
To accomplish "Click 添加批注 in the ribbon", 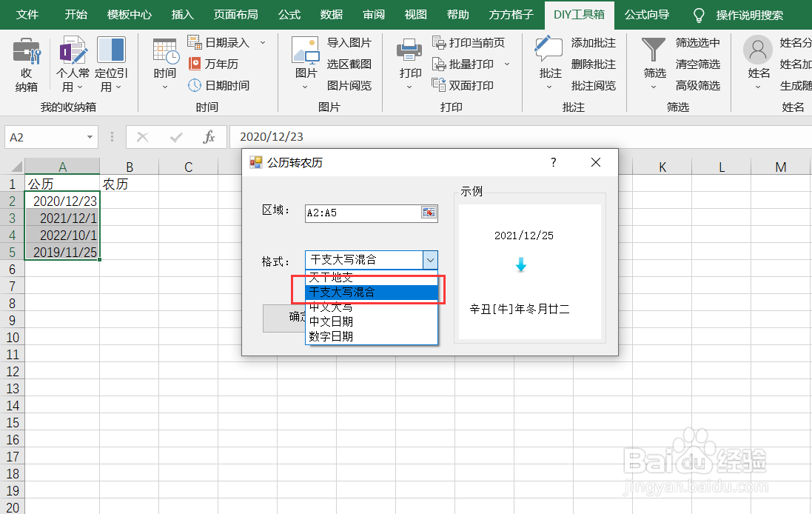I will point(594,42).
